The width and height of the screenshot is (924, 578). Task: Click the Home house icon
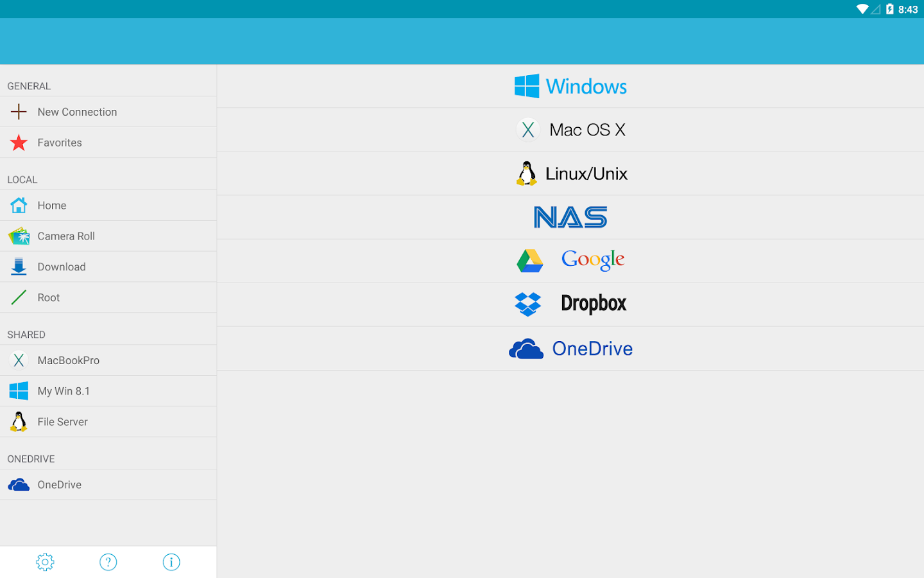click(19, 206)
